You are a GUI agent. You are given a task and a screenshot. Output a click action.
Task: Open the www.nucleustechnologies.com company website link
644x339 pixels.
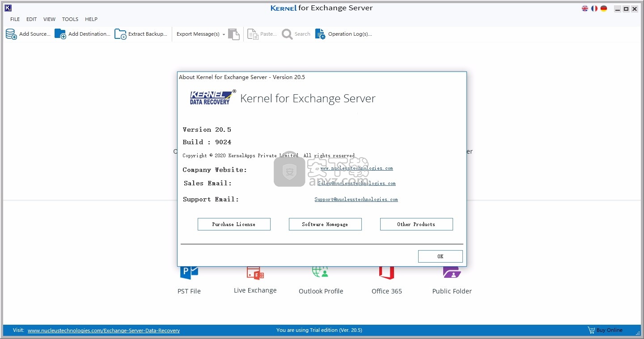point(356,168)
